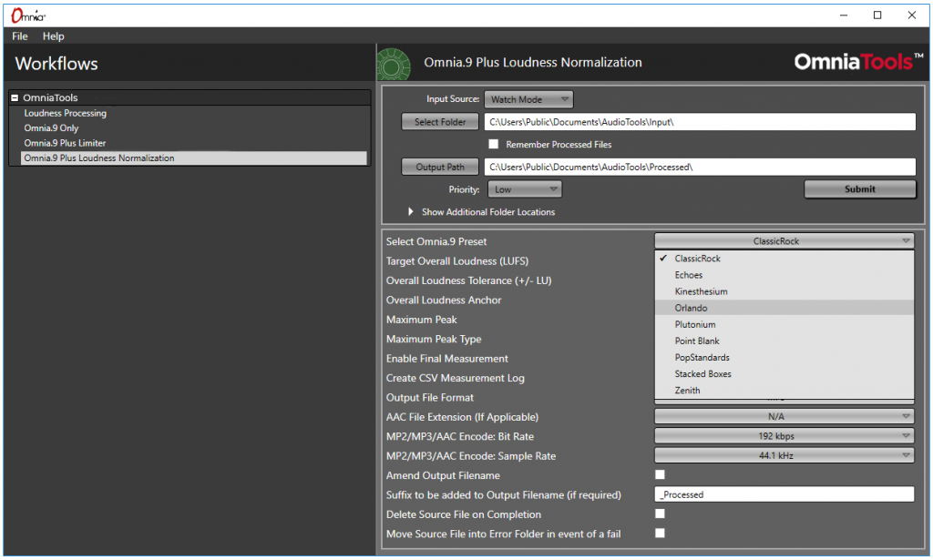This screenshot has width=933, height=560.
Task: Open the Priority dropdown
Action: pos(525,189)
